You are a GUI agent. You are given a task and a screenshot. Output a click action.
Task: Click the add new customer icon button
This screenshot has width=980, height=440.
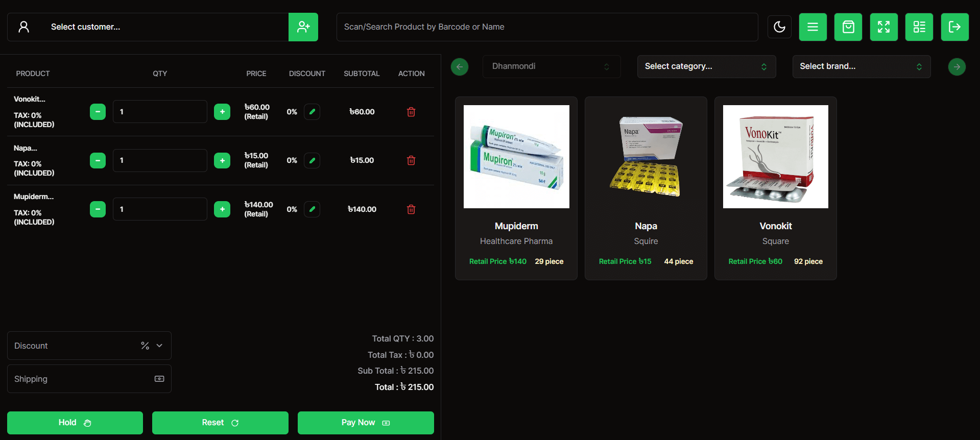pos(303,27)
